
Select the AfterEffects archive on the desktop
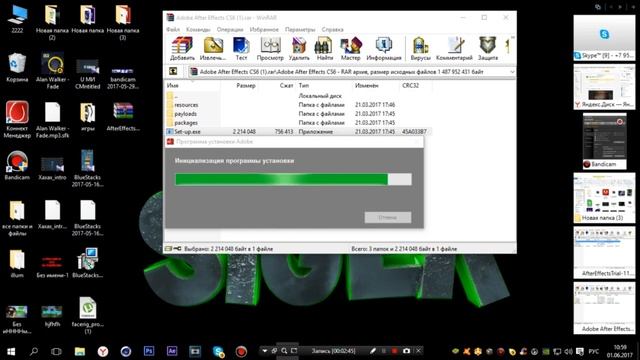pyautogui.click(x=123, y=117)
